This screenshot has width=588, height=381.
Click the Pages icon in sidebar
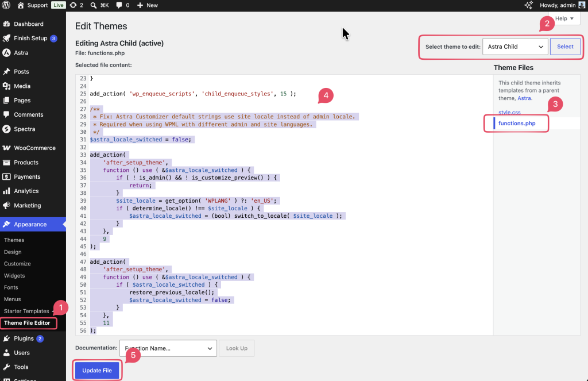6,100
